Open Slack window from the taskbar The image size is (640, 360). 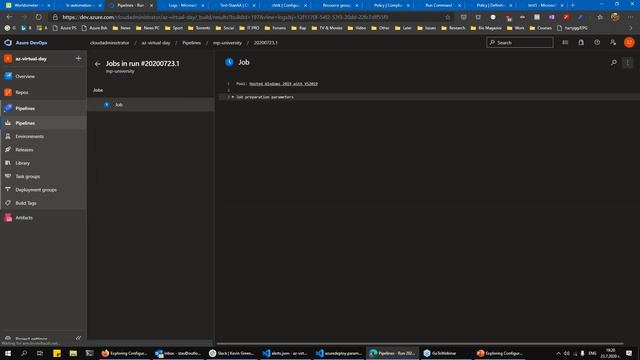tap(231, 353)
